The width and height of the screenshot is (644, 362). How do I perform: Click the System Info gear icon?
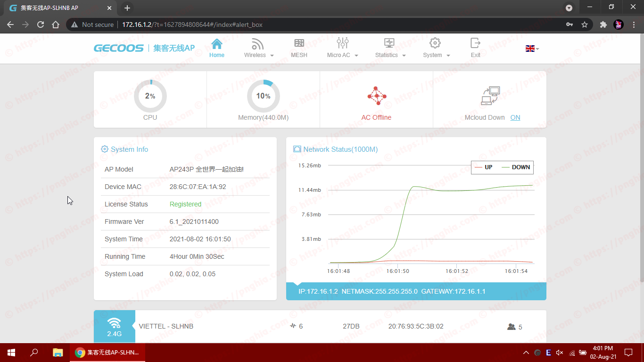[105, 149]
